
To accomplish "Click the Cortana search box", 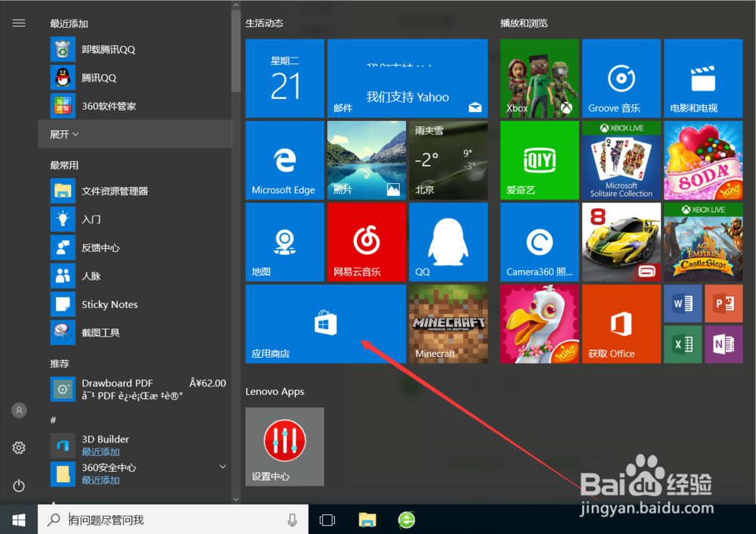I will click(172, 520).
